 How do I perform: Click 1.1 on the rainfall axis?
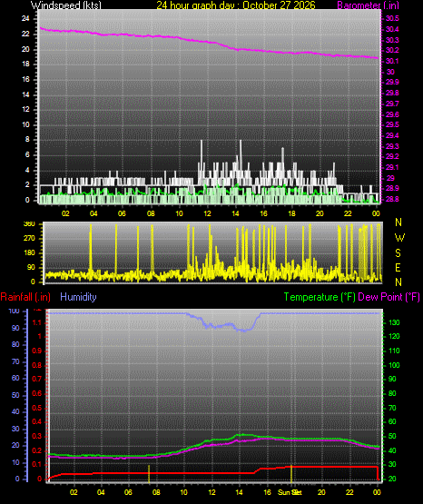click(37, 322)
